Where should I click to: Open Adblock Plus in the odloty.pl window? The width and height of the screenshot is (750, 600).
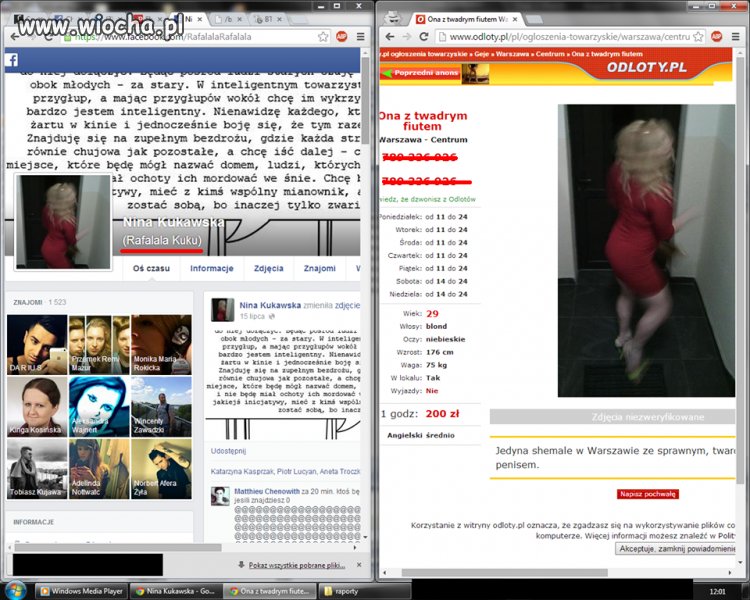click(x=717, y=36)
